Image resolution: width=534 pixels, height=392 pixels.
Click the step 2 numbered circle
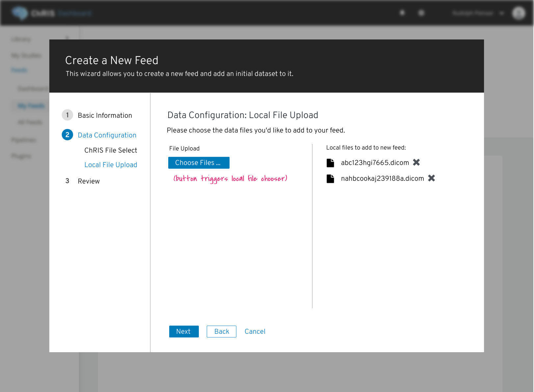point(67,135)
